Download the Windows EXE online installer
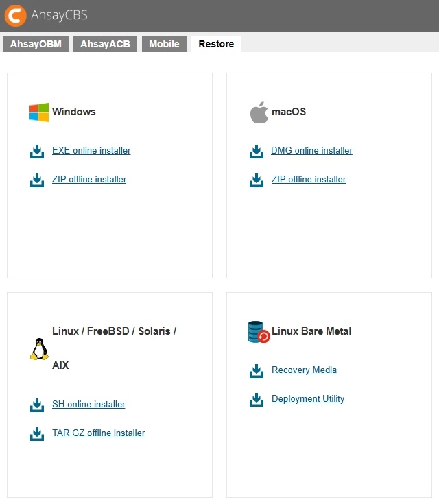 pyautogui.click(x=91, y=151)
